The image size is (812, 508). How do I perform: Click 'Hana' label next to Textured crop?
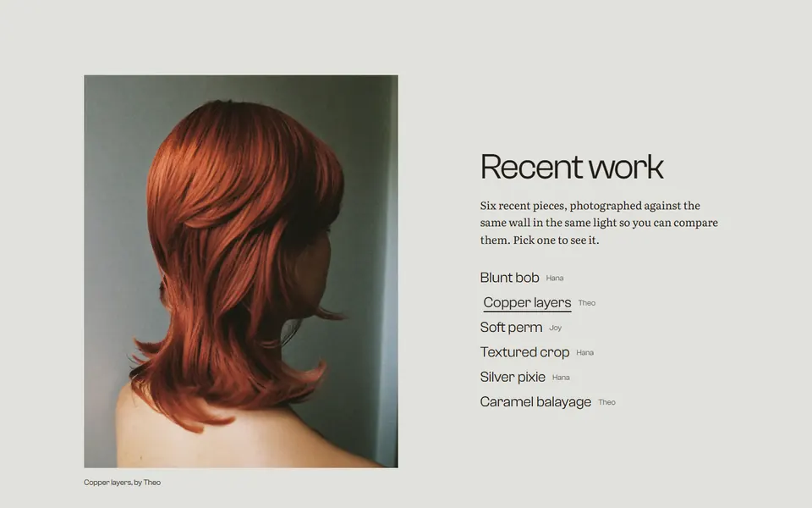pos(584,353)
